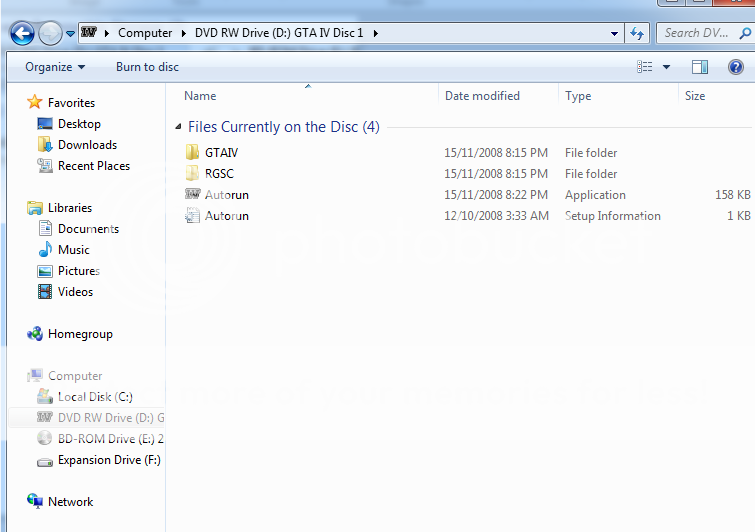Select Expansion Drive (F:) in the navigation pane
Screen dimensions: 755x532
pos(108,460)
